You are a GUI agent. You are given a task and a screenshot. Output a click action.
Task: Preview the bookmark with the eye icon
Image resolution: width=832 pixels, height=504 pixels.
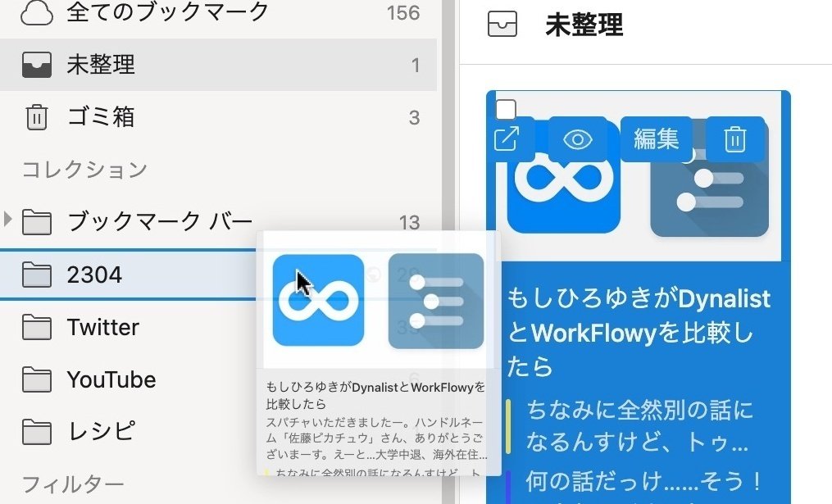click(577, 139)
